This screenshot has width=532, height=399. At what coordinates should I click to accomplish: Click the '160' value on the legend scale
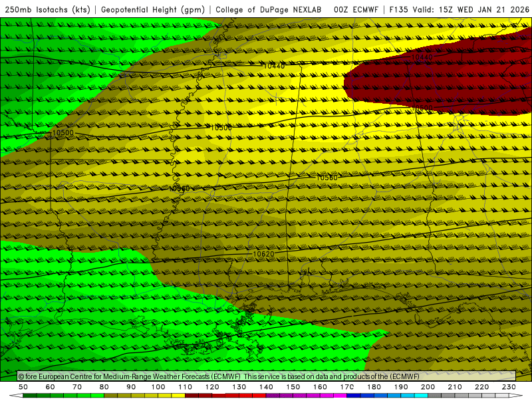click(x=320, y=387)
